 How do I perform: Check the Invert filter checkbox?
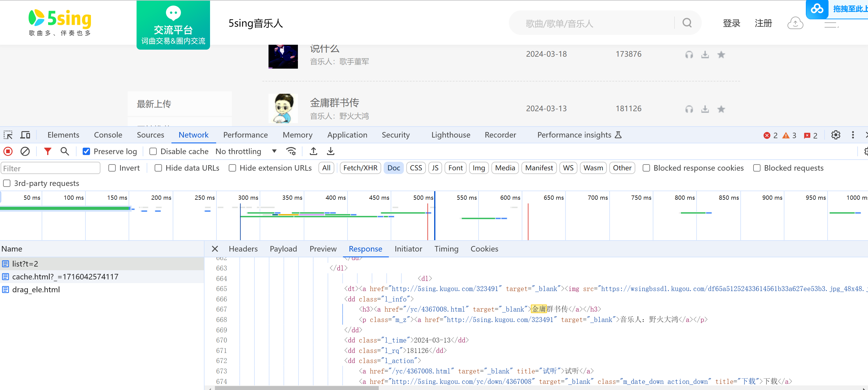click(112, 168)
